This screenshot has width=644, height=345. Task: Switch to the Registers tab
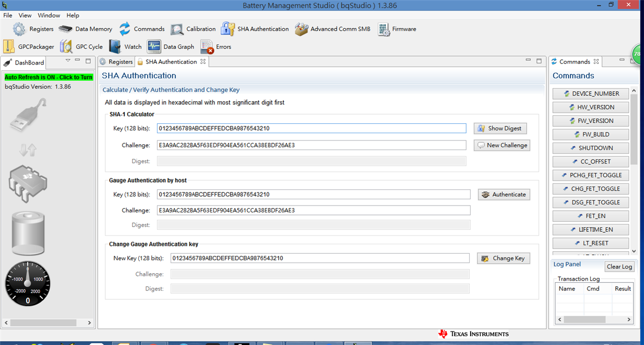click(116, 62)
